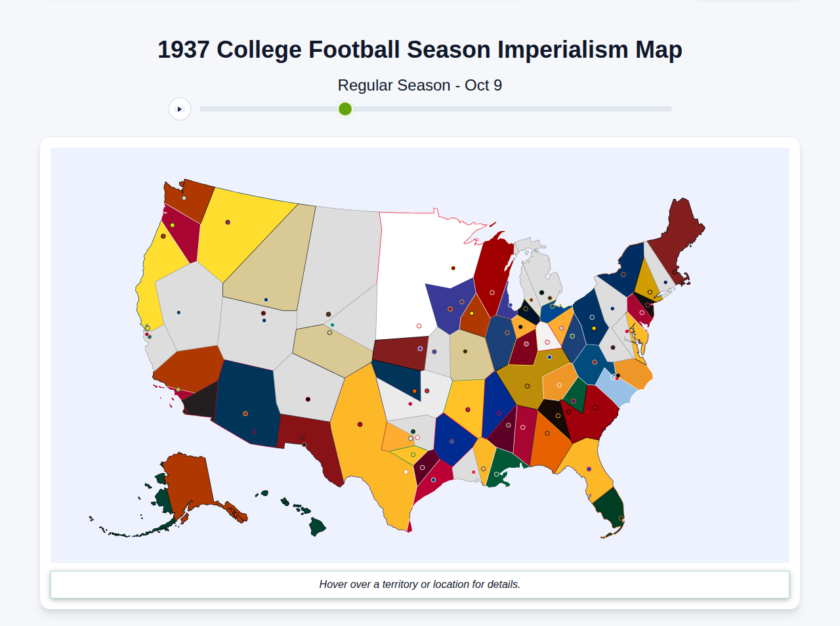Viewport: 840px width, 626px height.
Task: Click the dark marker inside the yellow Montana territory
Action: tap(227, 222)
